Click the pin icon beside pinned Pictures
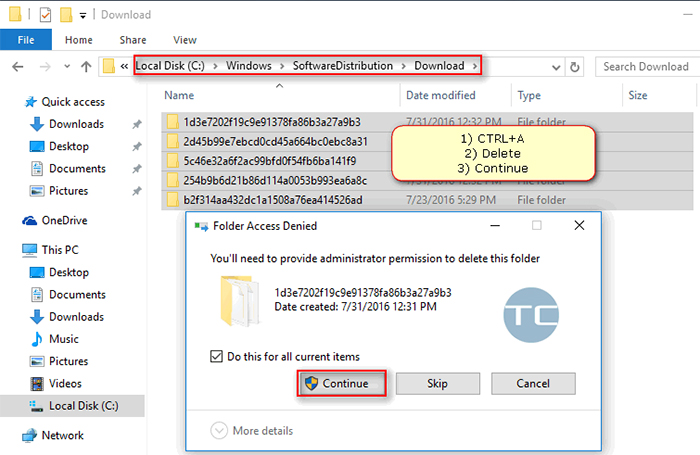This screenshot has height=455, width=700. tap(137, 191)
